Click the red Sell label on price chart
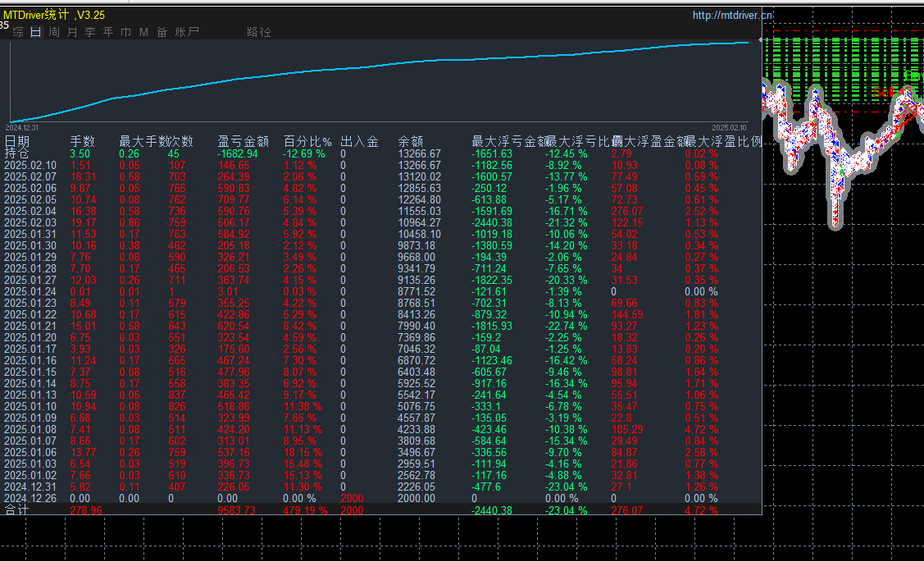 (884, 92)
